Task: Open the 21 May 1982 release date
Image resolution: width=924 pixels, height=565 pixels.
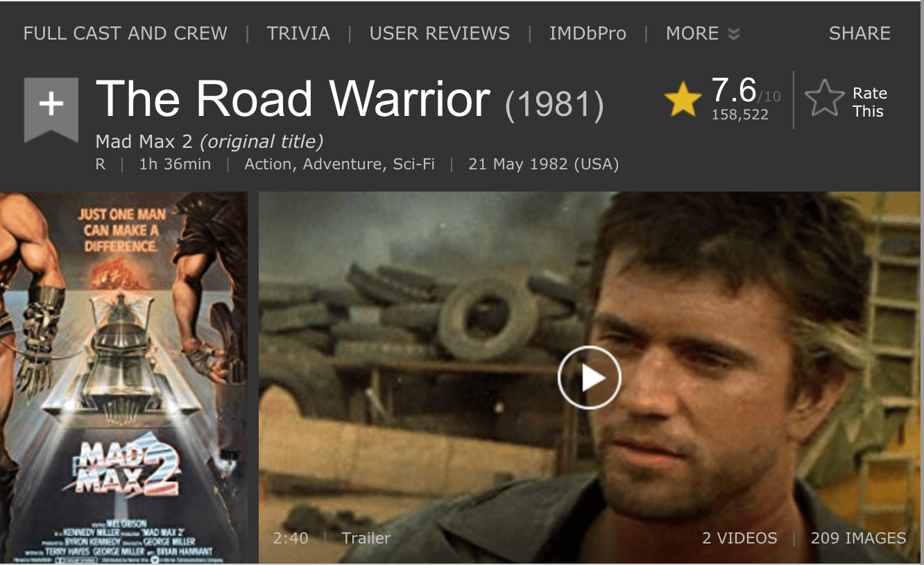Action: tap(543, 165)
